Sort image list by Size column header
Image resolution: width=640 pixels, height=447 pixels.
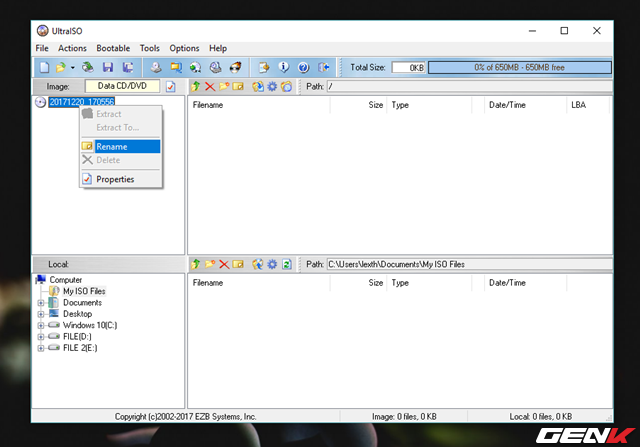(x=358, y=105)
